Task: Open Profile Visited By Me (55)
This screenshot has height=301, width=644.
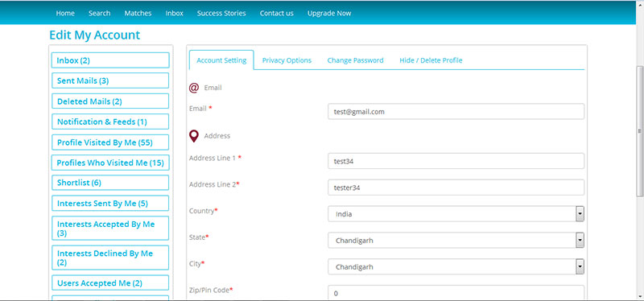Action: [110, 142]
